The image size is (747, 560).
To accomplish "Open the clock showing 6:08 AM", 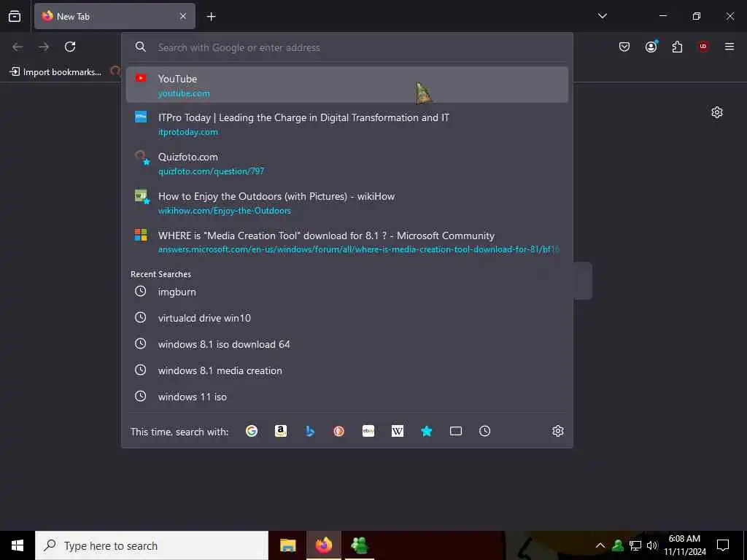I will click(x=684, y=545).
